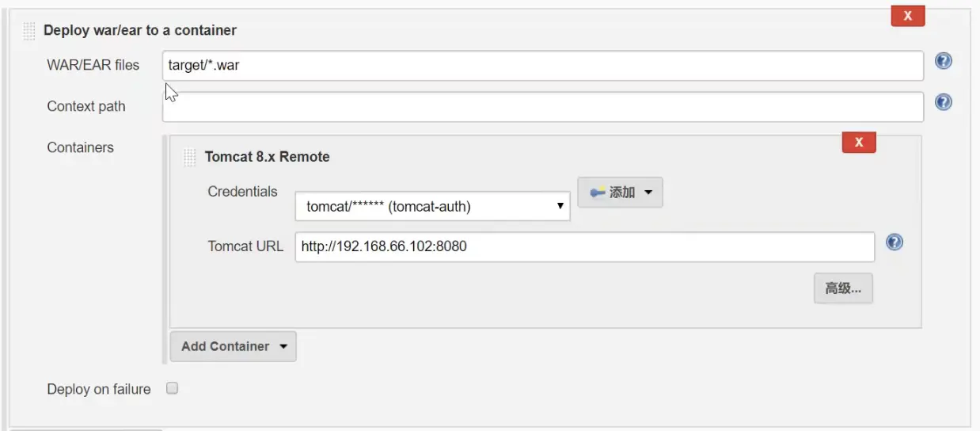This screenshot has width=980, height=431.
Task: Focus the WAR/EAR files text field
Action: pos(542,66)
